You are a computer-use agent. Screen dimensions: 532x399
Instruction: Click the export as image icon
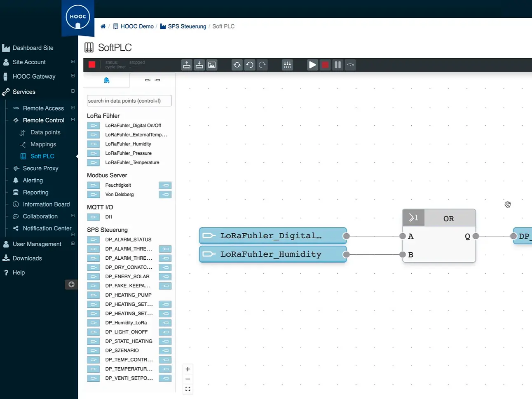212,65
